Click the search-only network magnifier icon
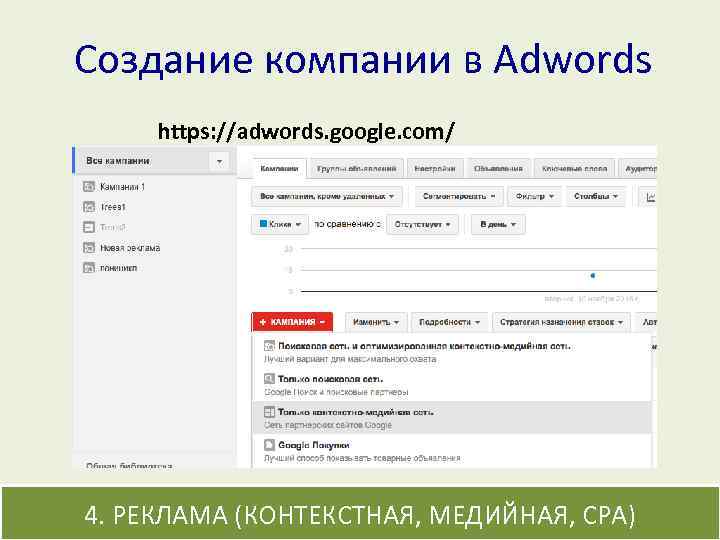Image resolution: width=720 pixels, height=540 pixels. pos(270,379)
